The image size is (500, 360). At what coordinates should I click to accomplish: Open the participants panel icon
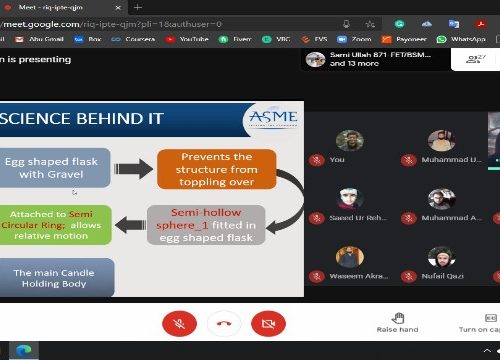point(476,59)
